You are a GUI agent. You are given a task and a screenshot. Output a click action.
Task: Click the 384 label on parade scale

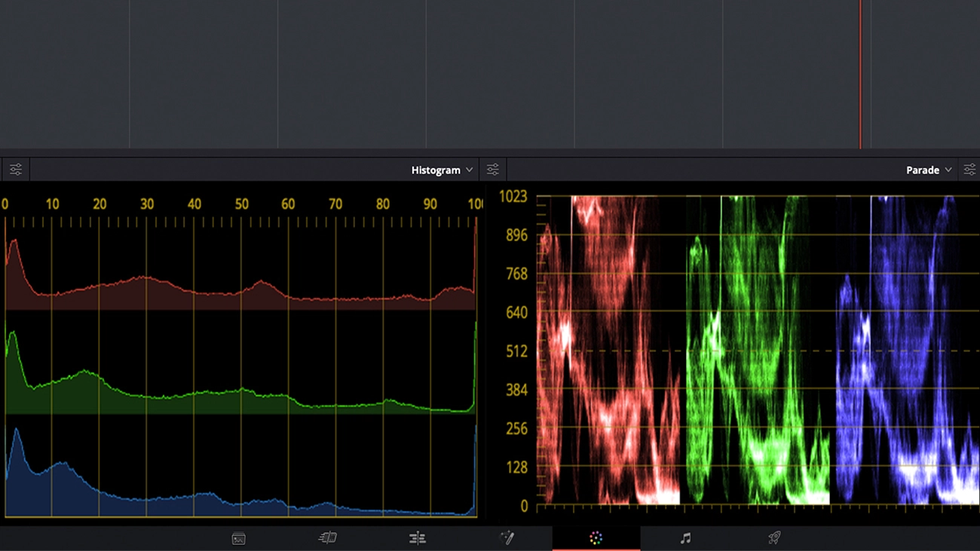(x=516, y=390)
